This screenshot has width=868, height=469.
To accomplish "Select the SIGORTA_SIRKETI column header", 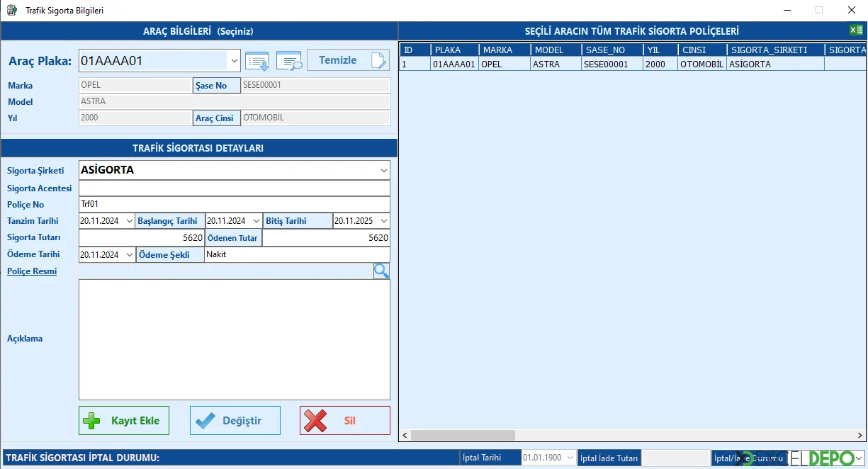I will (x=775, y=50).
